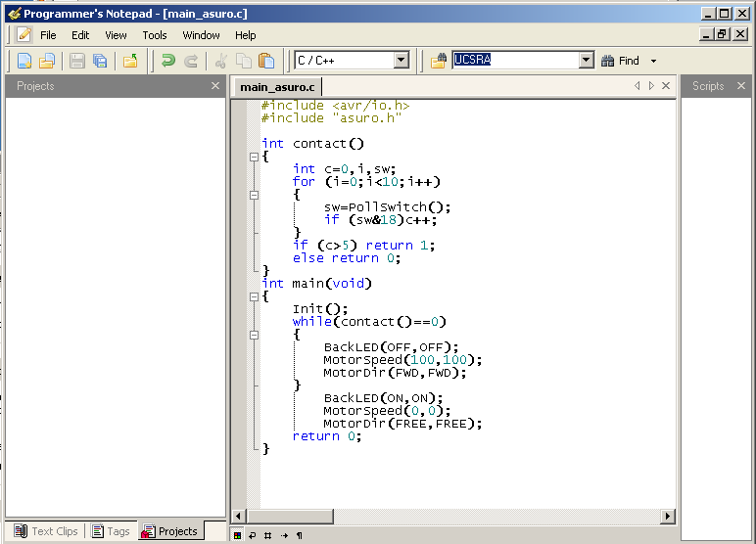Switch to the Text Clips tab
The height and width of the screenshot is (544, 756).
(46, 531)
